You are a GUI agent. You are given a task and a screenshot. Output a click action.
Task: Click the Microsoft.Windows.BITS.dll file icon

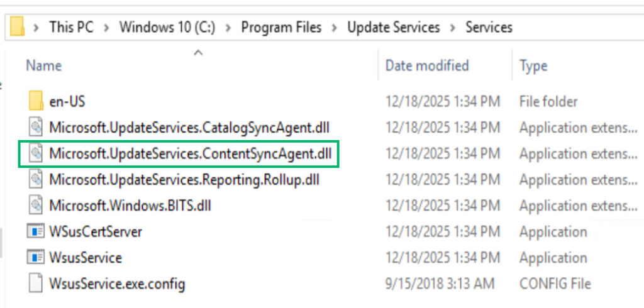pos(36,206)
